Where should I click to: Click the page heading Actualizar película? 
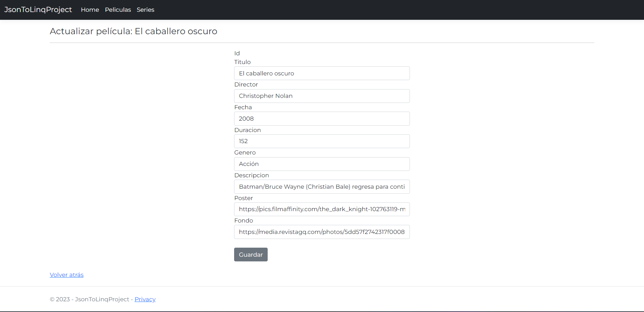(133, 31)
